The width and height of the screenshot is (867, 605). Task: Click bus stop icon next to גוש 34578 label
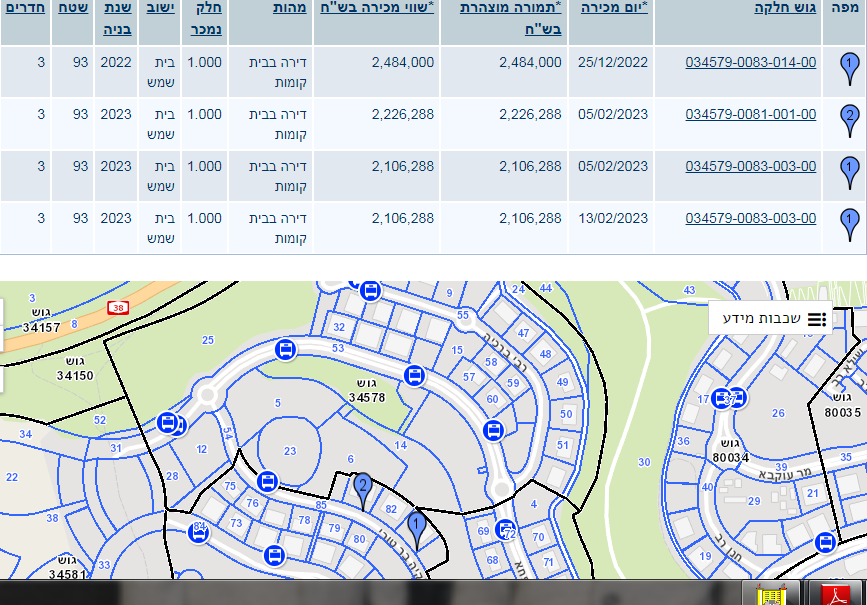414,376
